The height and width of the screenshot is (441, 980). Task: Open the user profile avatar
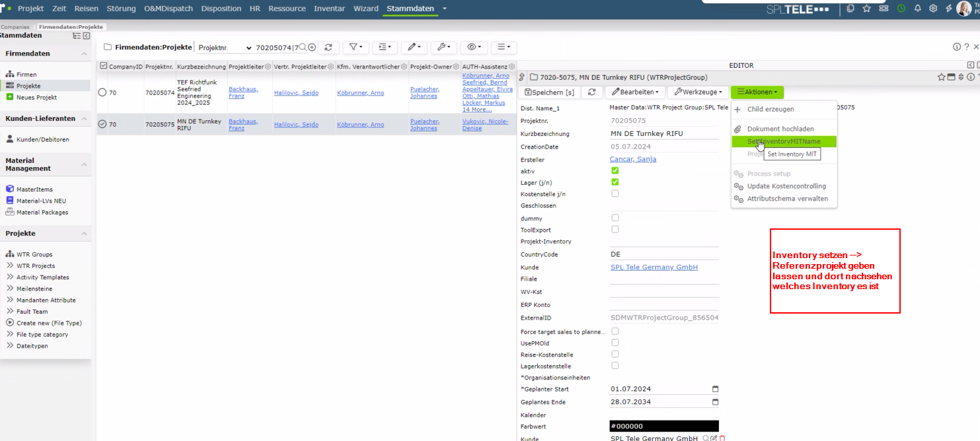click(964, 9)
